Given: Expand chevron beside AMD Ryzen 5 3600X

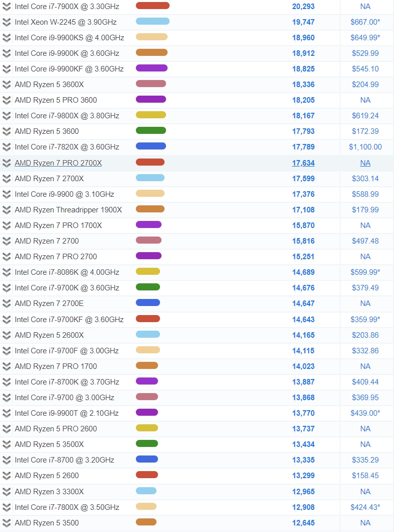Looking at the screenshot, I should (7, 85).
